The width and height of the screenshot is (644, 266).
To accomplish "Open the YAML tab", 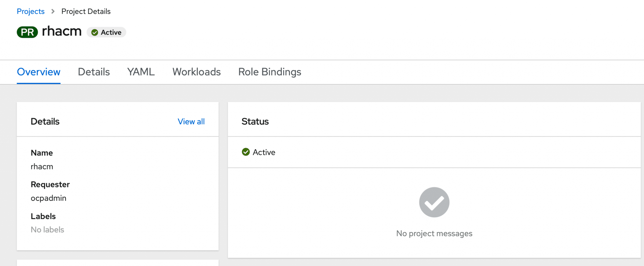I will (x=141, y=72).
